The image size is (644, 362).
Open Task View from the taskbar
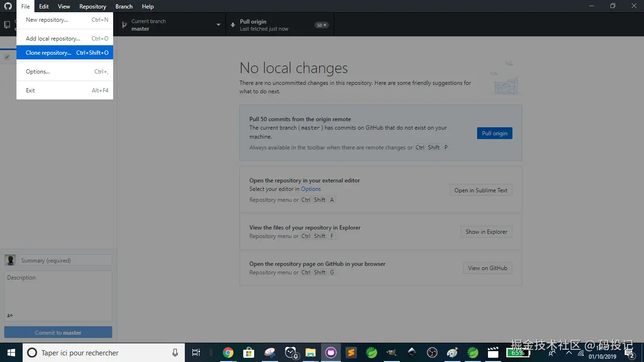coord(196,353)
